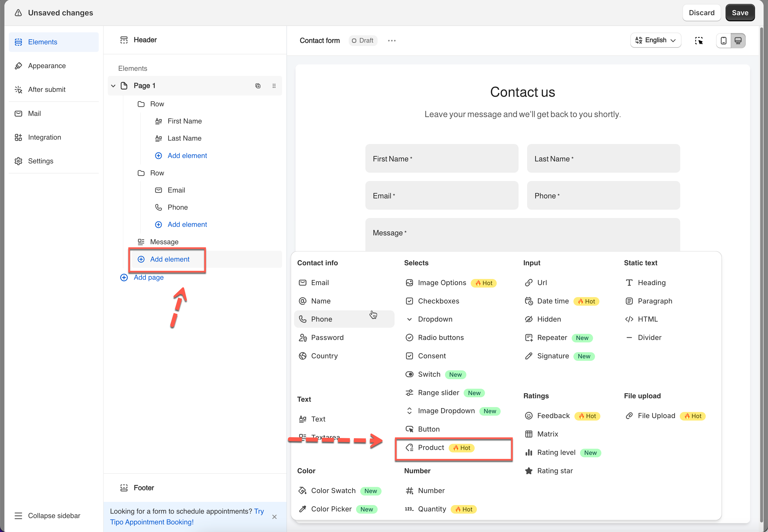Viewport: 768px width, 532px height.
Task: Click the element selector cursor icon
Action: [x=699, y=41]
